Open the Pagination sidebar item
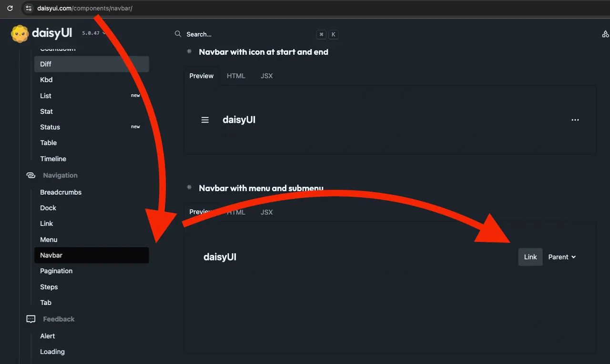 (x=91, y=271)
